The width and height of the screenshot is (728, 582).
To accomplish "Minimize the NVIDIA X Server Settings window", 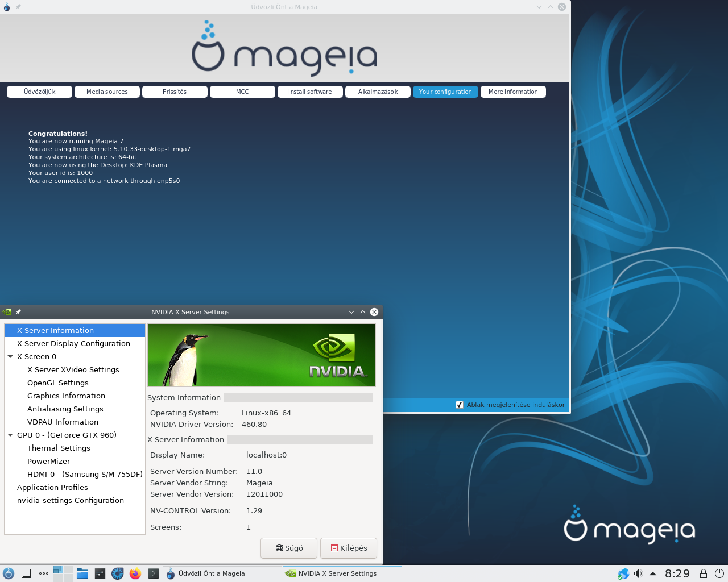I will click(351, 312).
